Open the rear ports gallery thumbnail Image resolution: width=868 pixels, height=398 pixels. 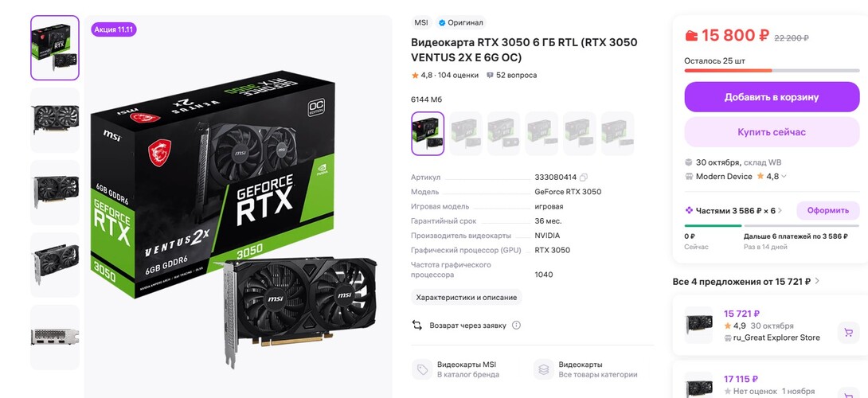tap(55, 338)
